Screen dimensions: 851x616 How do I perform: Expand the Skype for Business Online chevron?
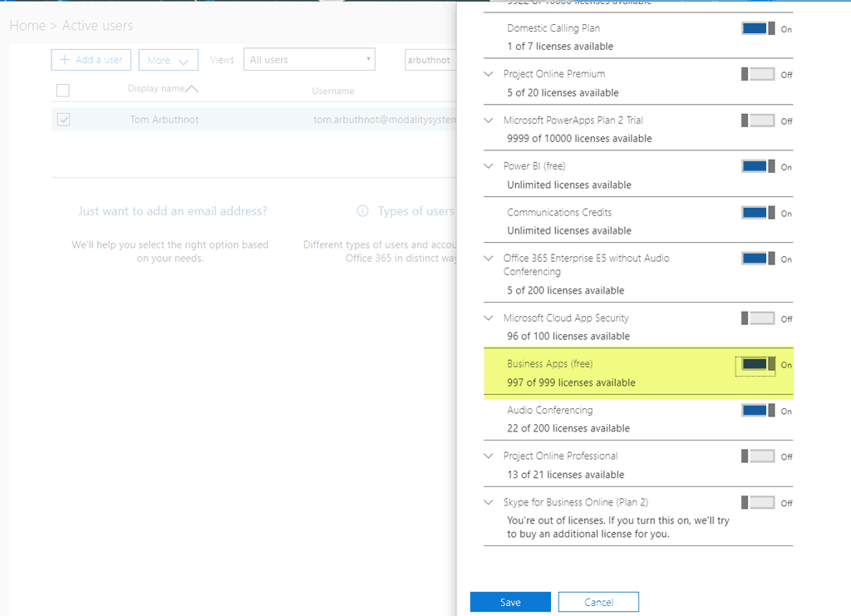[489, 502]
